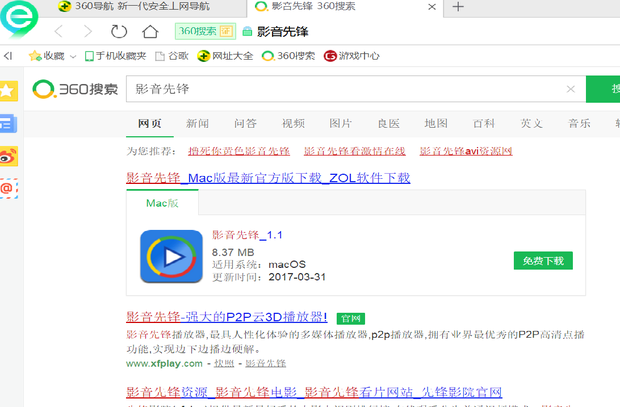Select the 百科 search tab
620x407 pixels.
[484, 123]
